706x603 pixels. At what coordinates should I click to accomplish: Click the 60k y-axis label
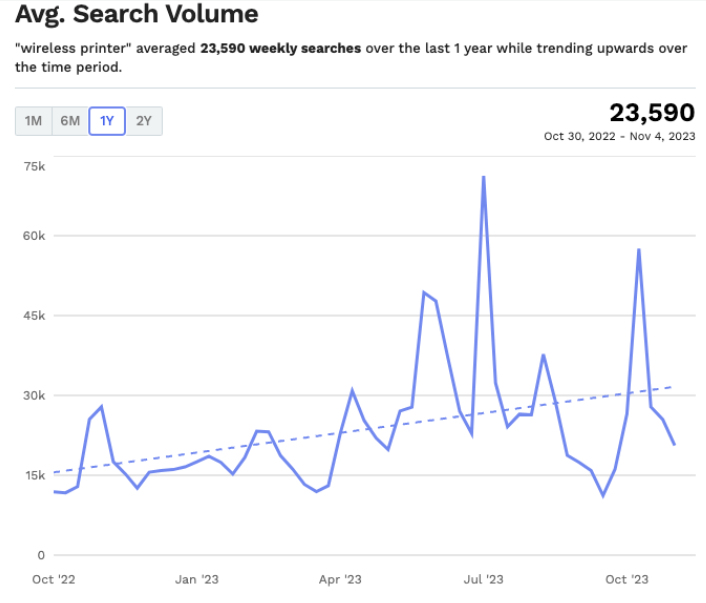click(x=35, y=236)
